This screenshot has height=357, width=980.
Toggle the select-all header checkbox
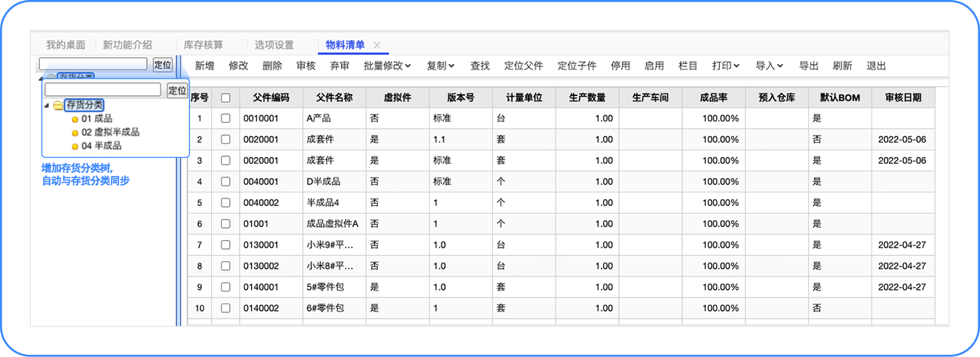click(x=225, y=97)
